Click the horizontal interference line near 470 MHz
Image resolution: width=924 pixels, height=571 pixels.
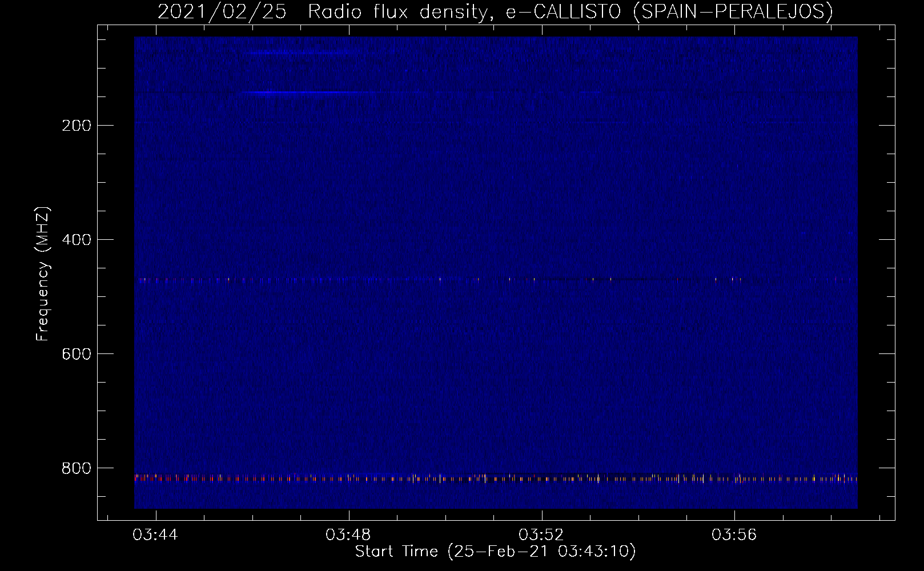pyautogui.click(x=496, y=280)
